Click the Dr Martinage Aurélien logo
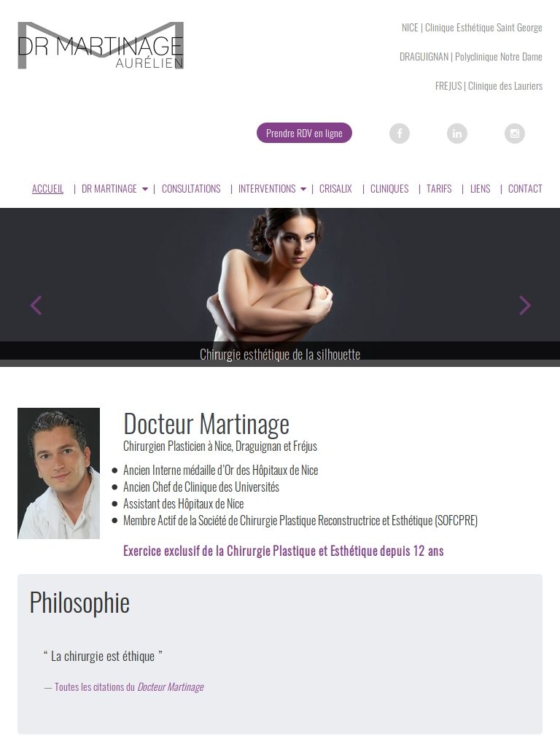 pos(101,45)
